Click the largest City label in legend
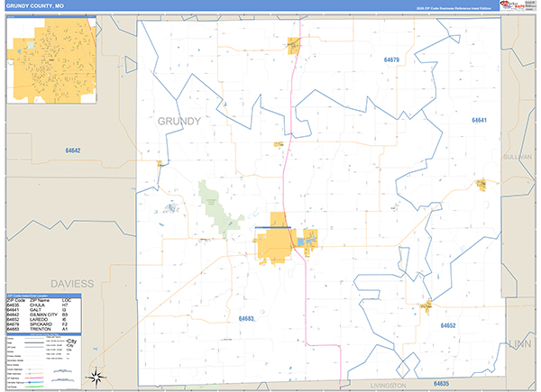541x392 pixels. click(x=71, y=342)
